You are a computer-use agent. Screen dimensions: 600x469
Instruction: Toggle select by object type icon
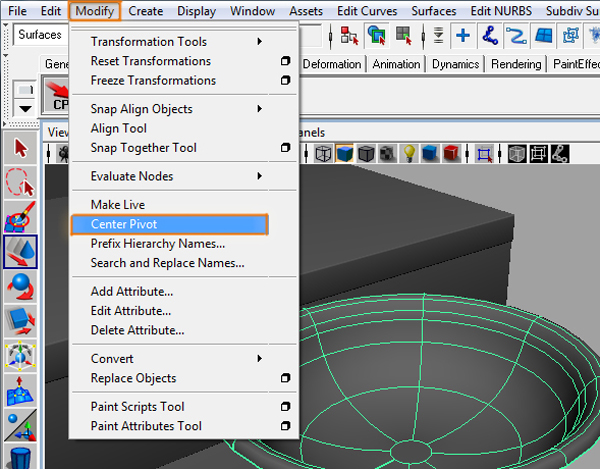click(377, 35)
